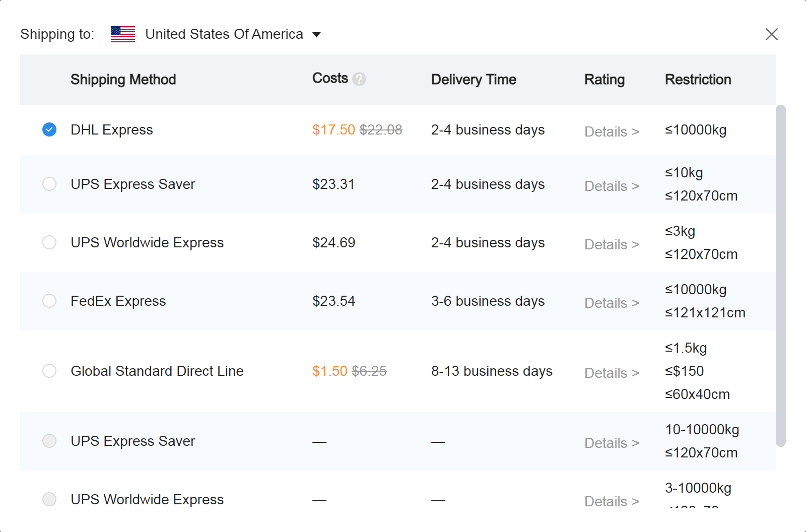Show rating Details for FedEx Express

612,303
